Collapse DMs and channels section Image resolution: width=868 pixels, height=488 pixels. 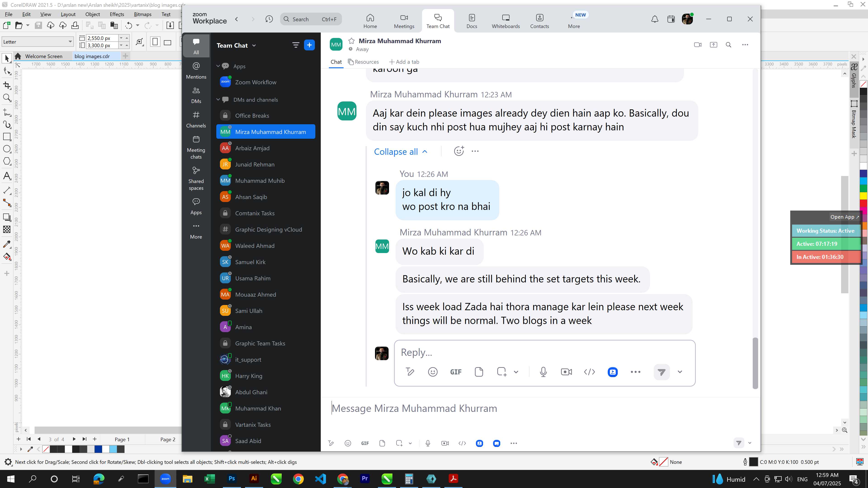pyautogui.click(x=218, y=99)
